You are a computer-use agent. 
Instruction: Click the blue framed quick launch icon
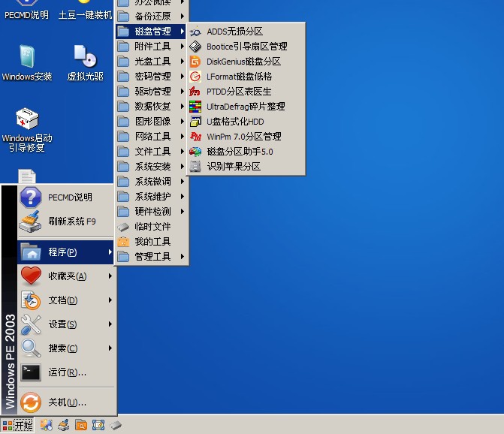[x=98, y=425]
